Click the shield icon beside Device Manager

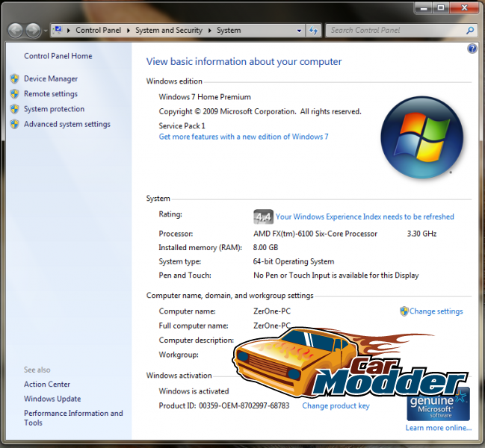[14, 79]
